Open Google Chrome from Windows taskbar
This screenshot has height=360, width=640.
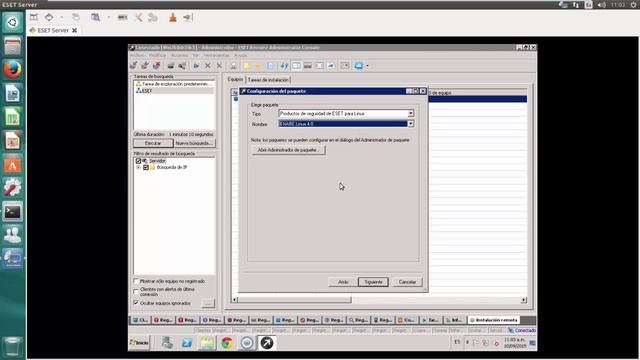coord(227,343)
